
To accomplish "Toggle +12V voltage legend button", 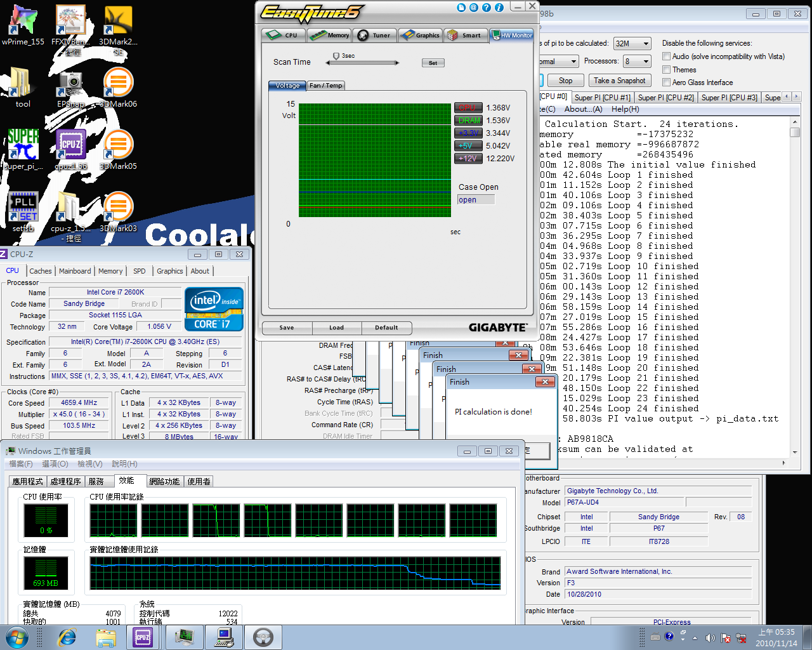I will (x=469, y=158).
